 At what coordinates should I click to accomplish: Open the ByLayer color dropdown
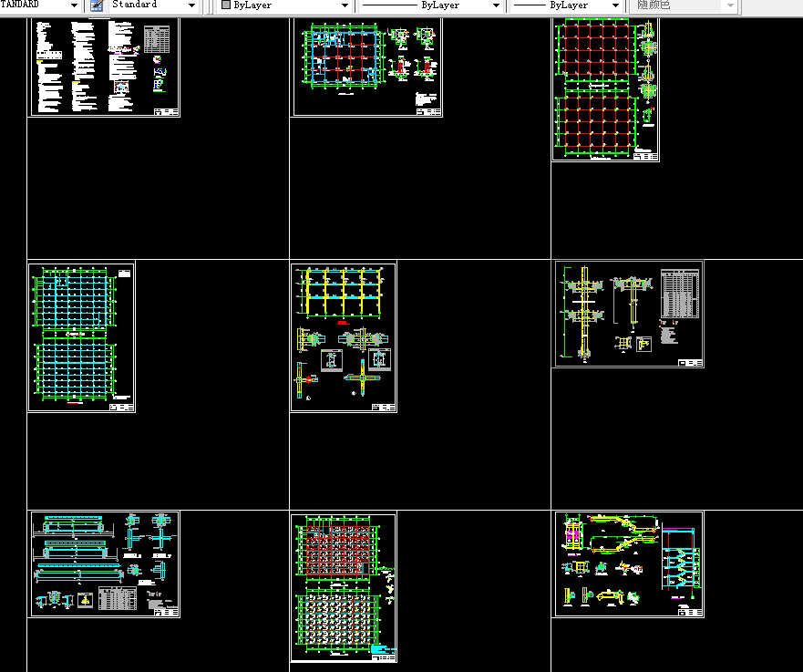(x=345, y=5)
